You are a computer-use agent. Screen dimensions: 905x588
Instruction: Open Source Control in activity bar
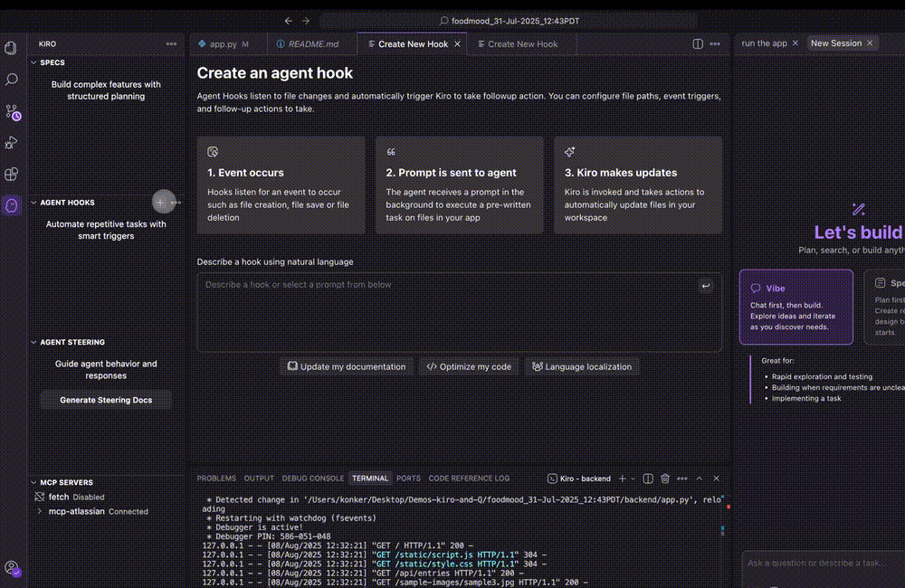click(12, 112)
